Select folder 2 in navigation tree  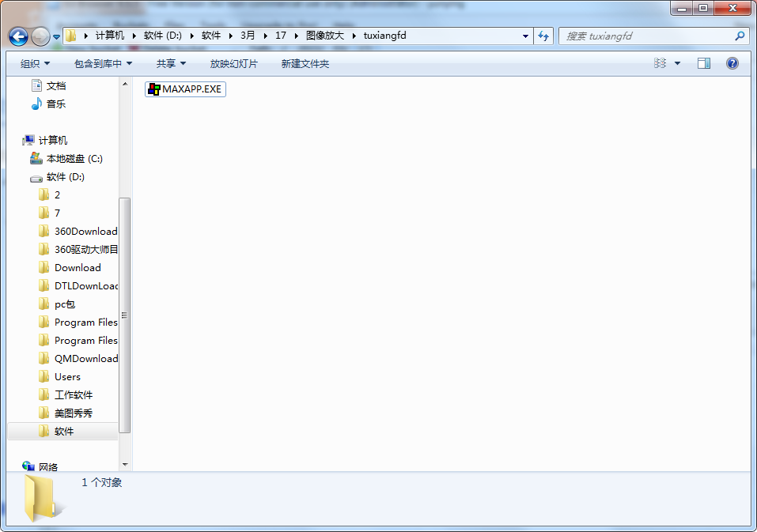(x=50, y=195)
